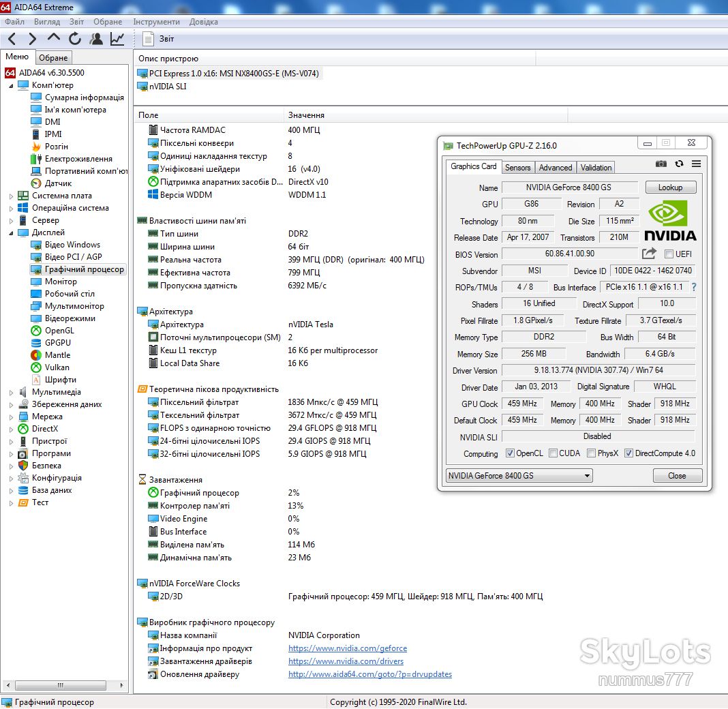Click the Close button in GPU-Z
The image size is (728, 709).
[x=677, y=476]
